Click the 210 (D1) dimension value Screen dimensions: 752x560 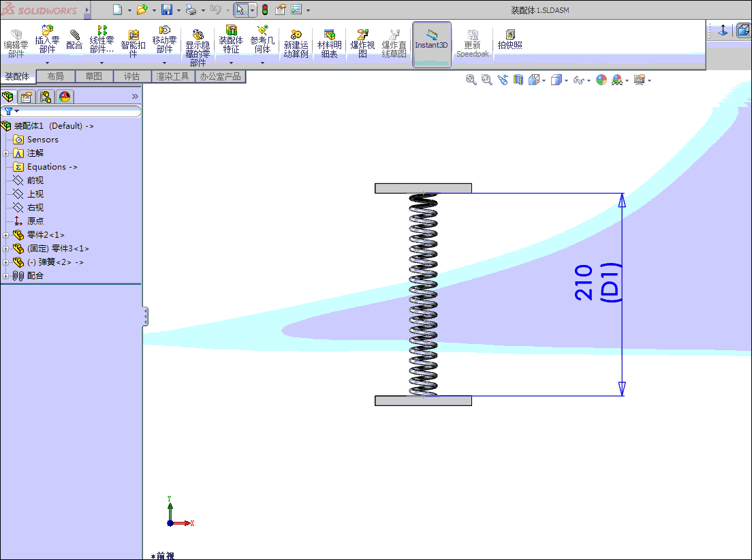(597, 282)
